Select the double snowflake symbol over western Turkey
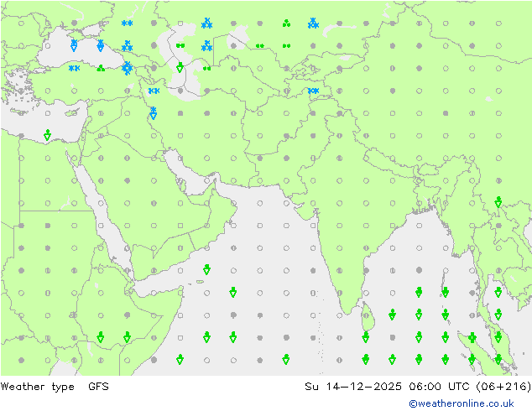This screenshot has height=411, width=532. [75, 69]
